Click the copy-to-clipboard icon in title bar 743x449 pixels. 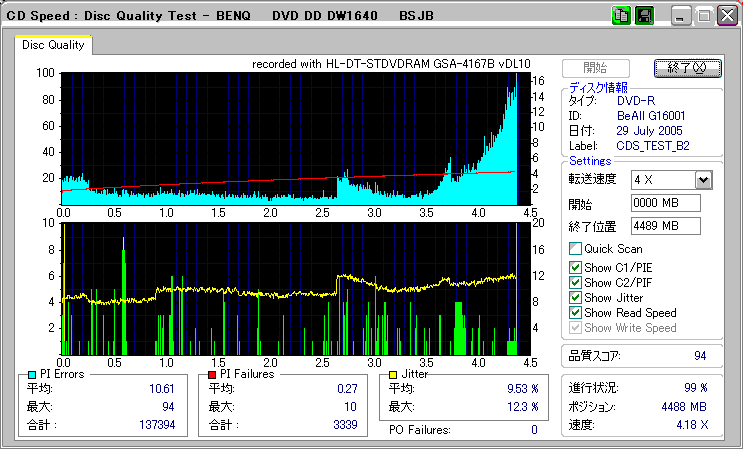point(621,16)
